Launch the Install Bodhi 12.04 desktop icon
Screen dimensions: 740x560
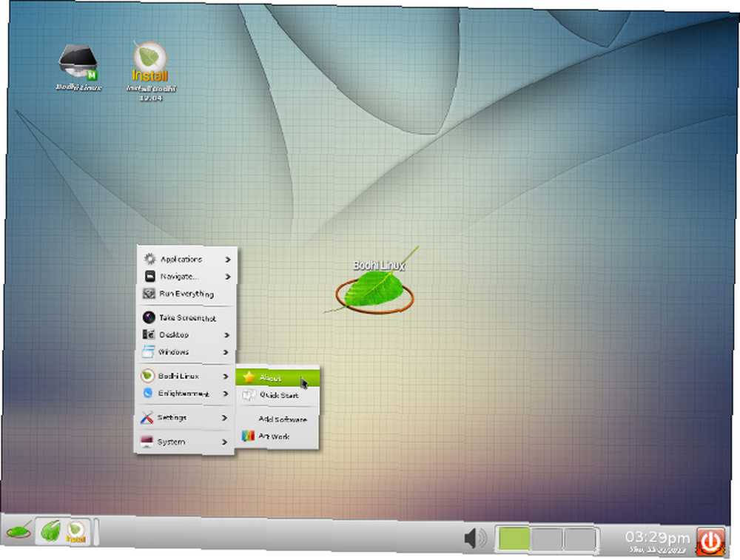click(150, 71)
